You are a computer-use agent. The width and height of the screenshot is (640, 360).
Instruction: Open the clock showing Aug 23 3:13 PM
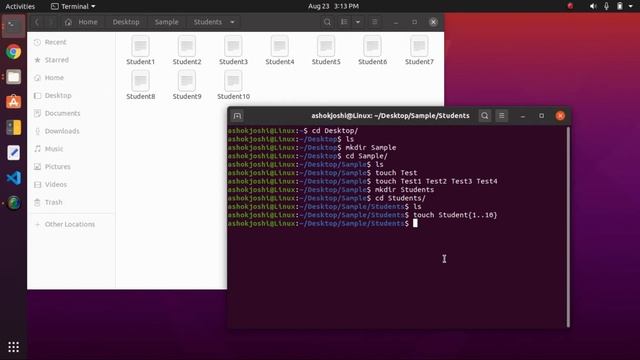click(x=333, y=6)
